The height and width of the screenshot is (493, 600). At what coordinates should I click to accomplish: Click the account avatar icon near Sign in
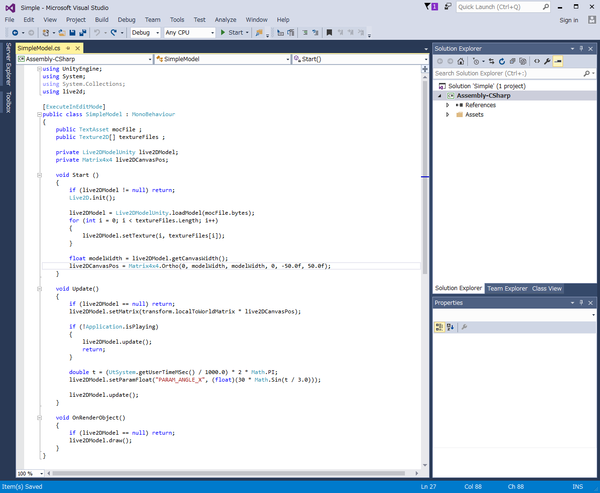pos(592,20)
